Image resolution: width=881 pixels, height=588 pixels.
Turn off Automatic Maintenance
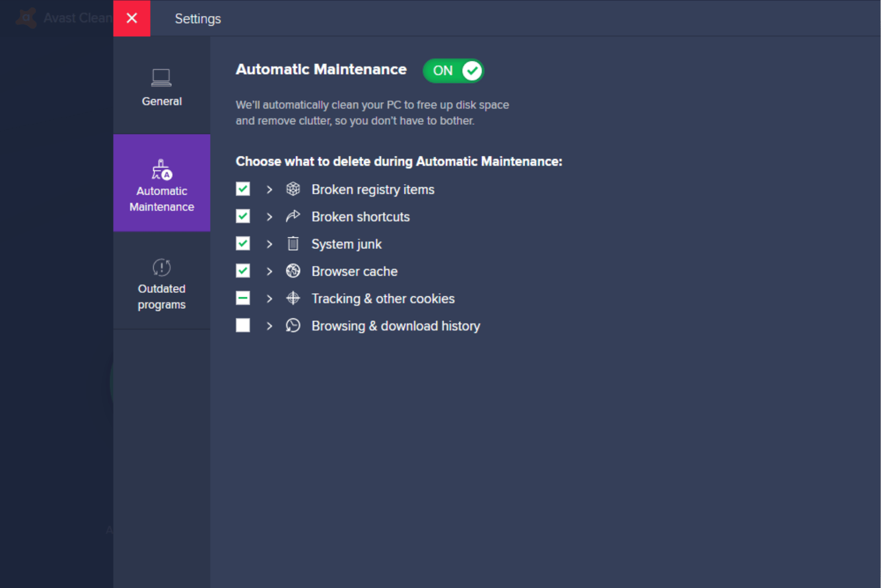(x=453, y=70)
